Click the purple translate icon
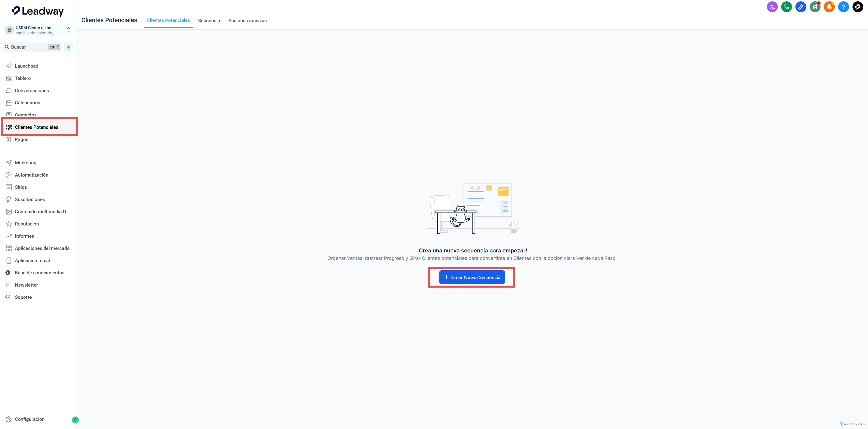868x429 pixels. tap(772, 7)
